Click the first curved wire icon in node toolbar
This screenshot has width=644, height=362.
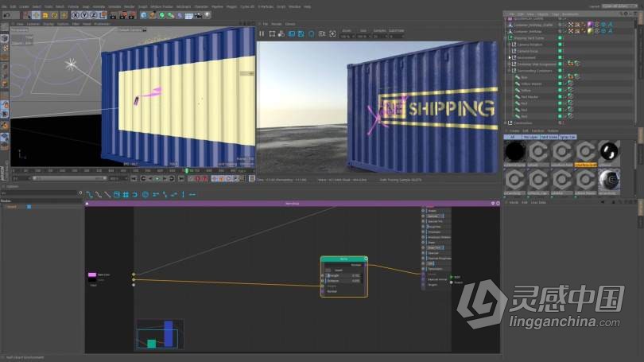89,194
